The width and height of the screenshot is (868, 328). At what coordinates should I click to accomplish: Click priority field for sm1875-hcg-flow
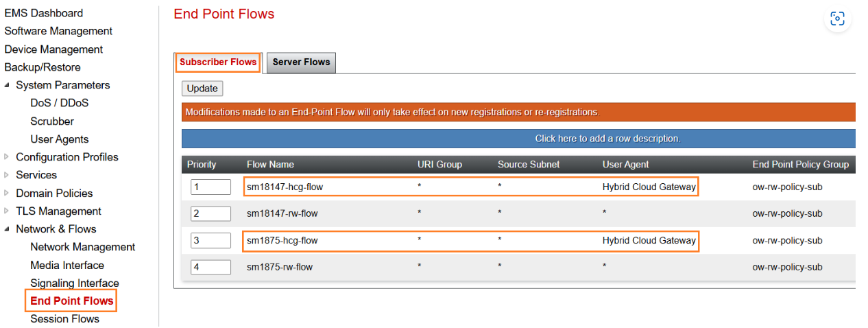pos(211,241)
